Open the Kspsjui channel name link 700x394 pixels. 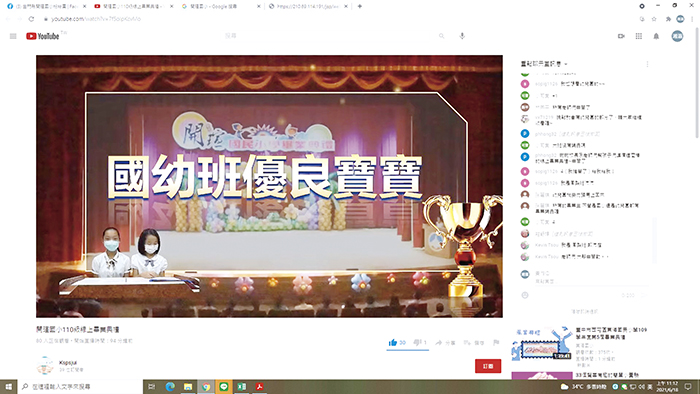click(x=68, y=363)
